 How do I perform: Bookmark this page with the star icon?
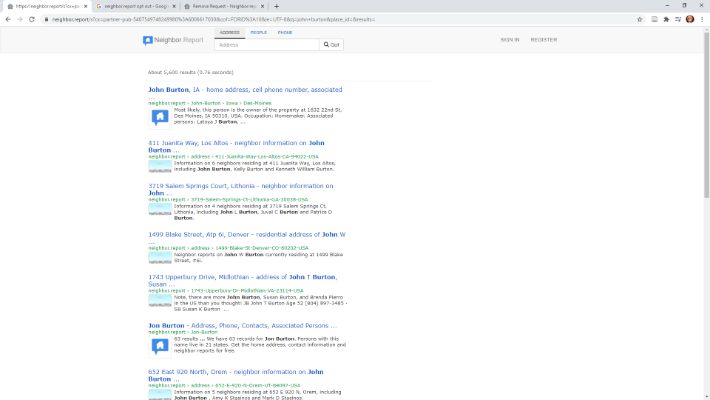pos(640,19)
